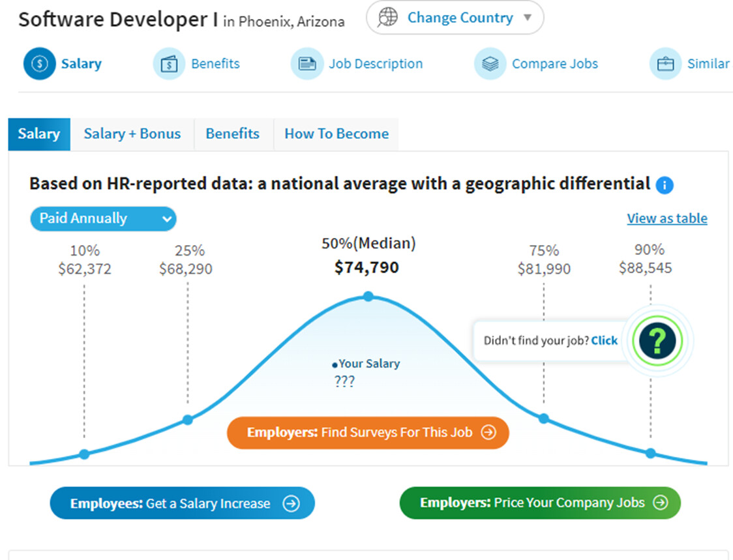
Task: Click Employers: Find Surveys For This Job
Action: (x=368, y=432)
